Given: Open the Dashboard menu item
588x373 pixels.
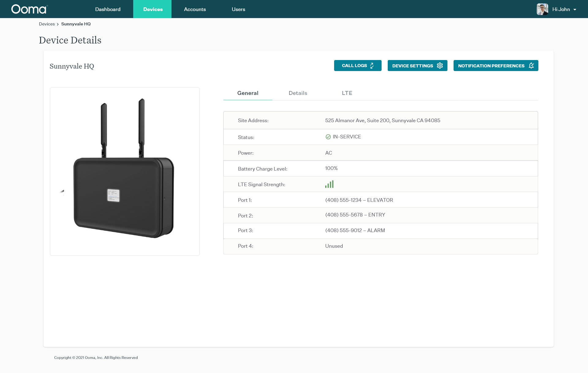Looking at the screenshot, I should coord(108,9).
